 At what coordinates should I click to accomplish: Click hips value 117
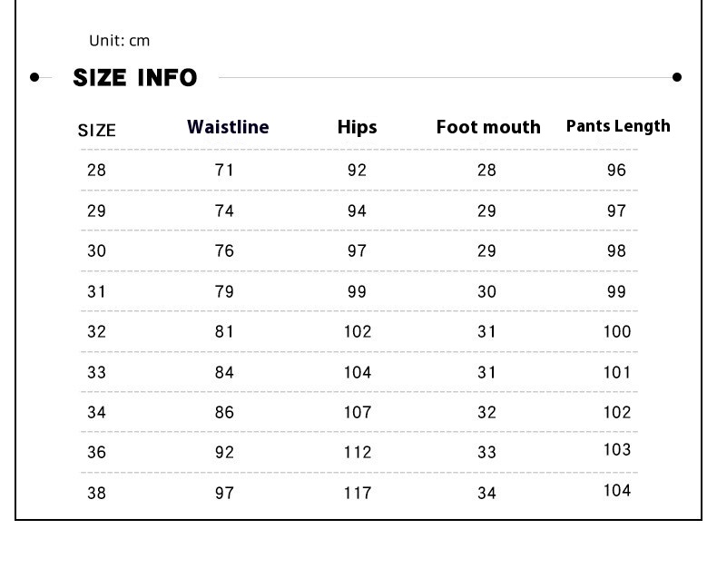click(358, 493)
